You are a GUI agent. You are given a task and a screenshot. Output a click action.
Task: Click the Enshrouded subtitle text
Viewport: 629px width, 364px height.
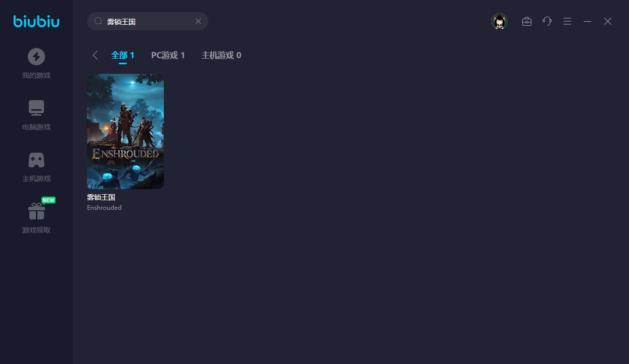(104, 208)
